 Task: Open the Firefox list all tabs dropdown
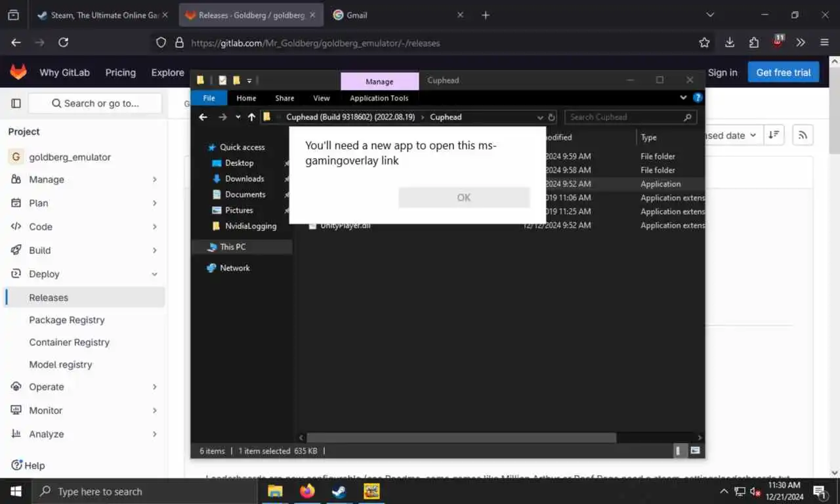[710, 14]
